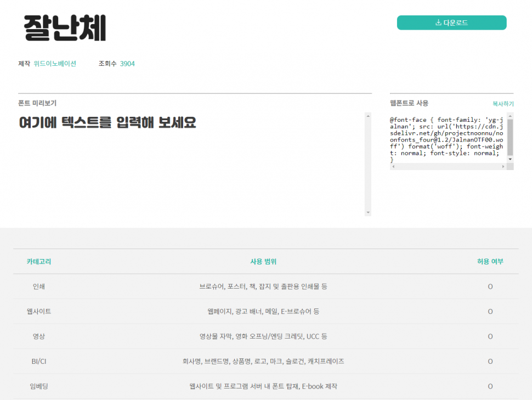Select the BI/CI category row
The width and height of the screenshot is (532, 400).
[x=39, y=361]
